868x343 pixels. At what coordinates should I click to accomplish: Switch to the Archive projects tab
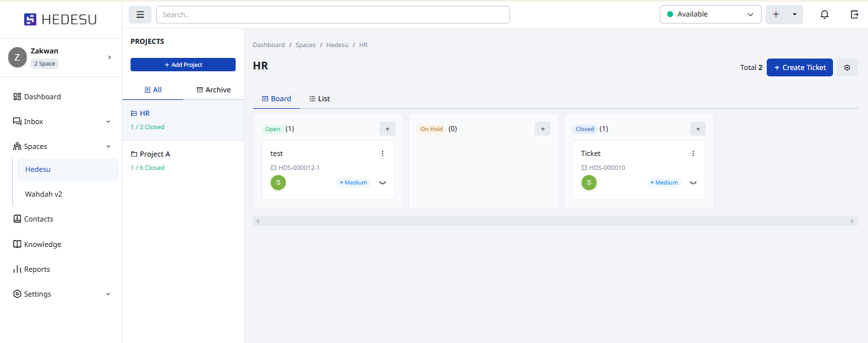click(213, 90)
